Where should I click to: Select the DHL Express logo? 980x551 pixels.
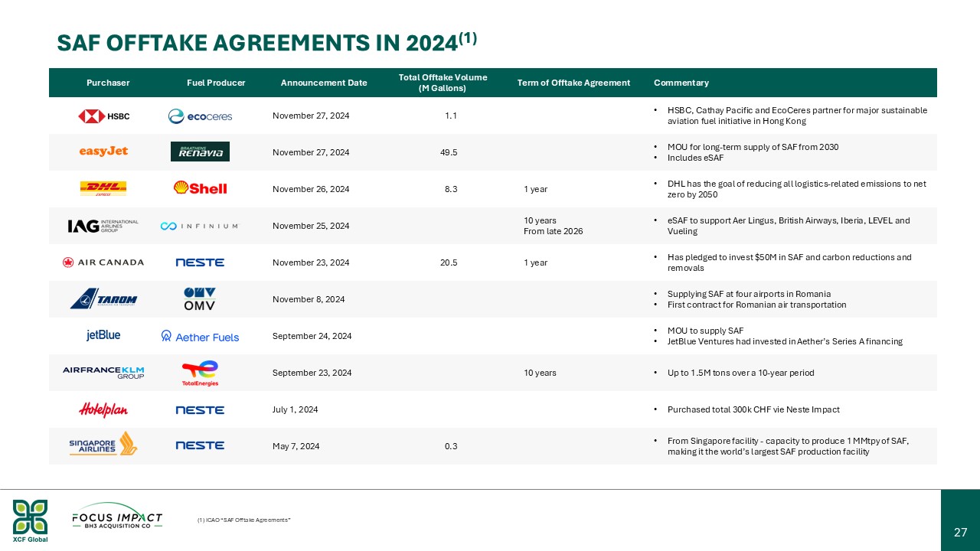[103, 188]
